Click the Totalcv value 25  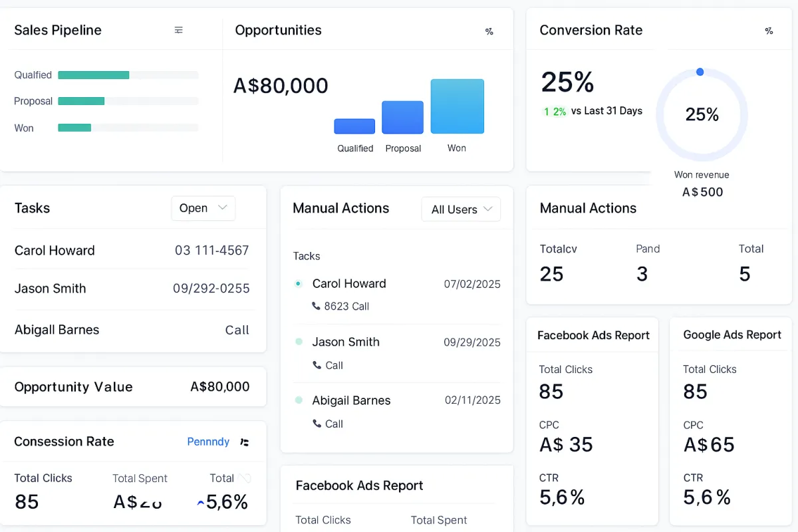pyautogui.click(x=552, y=274)
